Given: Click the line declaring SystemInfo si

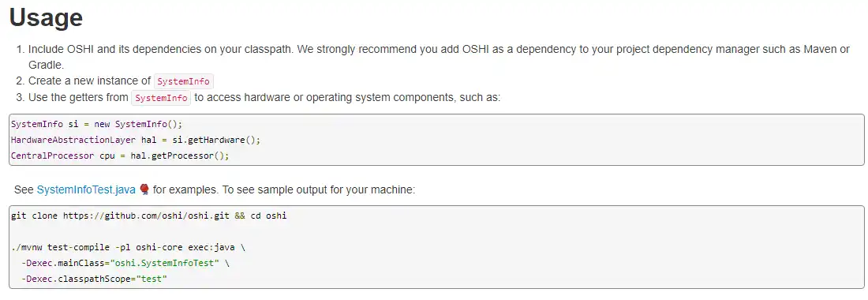Looking at the screenshot, I should [x=96, y=124].
